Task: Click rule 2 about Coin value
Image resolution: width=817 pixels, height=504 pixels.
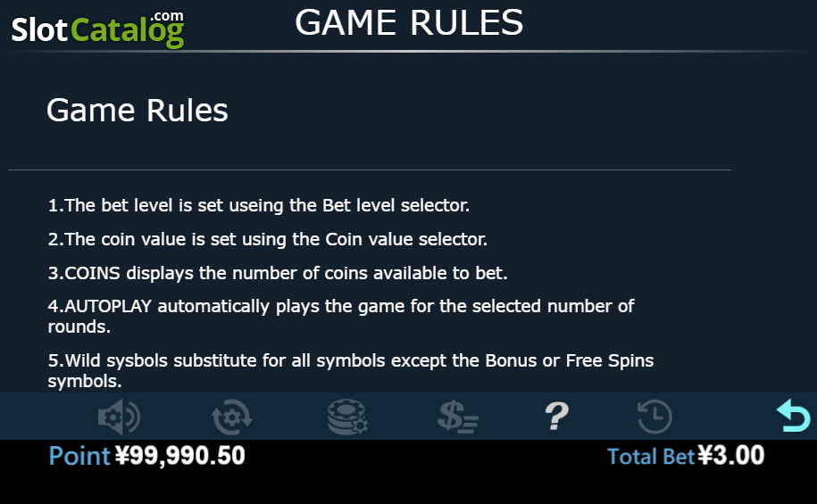Action: pos(267,239)
